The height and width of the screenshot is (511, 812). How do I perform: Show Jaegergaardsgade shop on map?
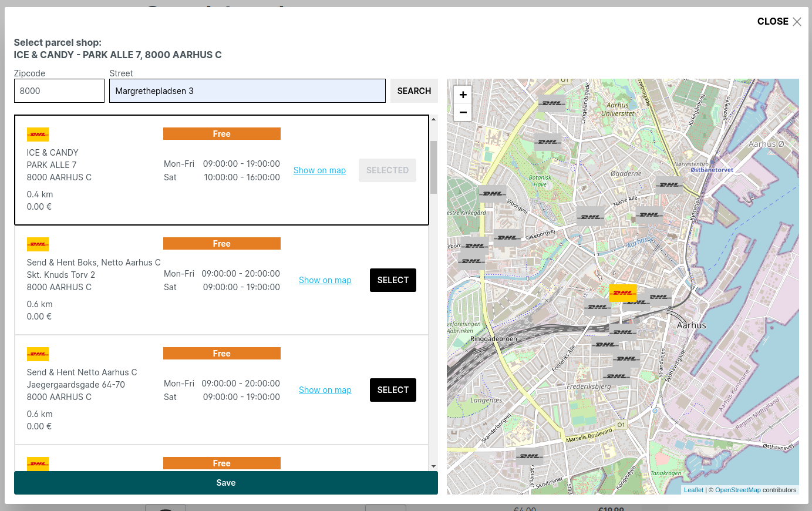click(325, 390)
